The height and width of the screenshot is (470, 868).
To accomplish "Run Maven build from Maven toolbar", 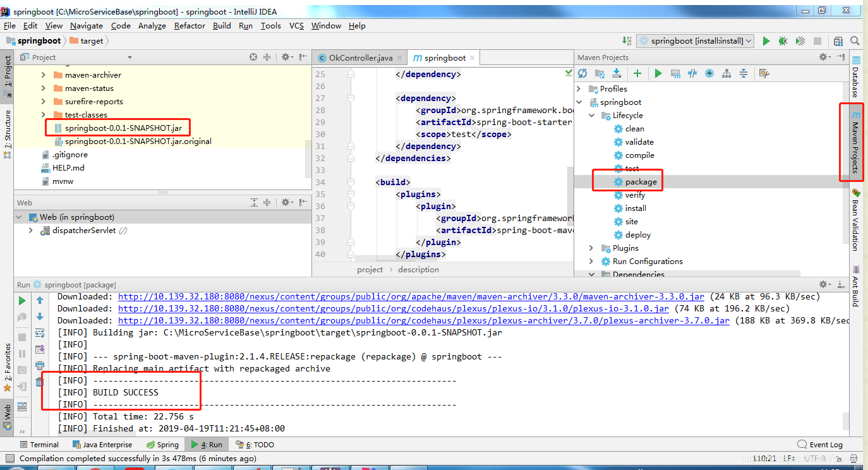I will (658, 73).
